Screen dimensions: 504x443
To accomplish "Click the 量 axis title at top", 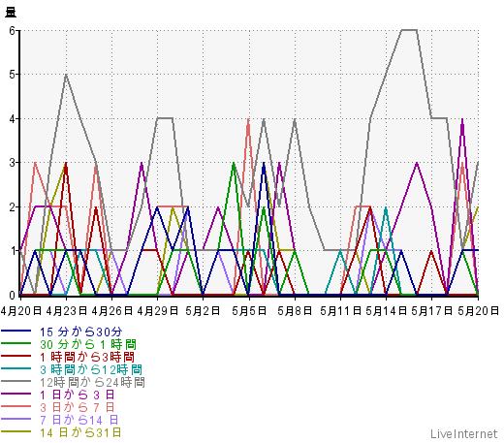I will click(x=11, y=13).
